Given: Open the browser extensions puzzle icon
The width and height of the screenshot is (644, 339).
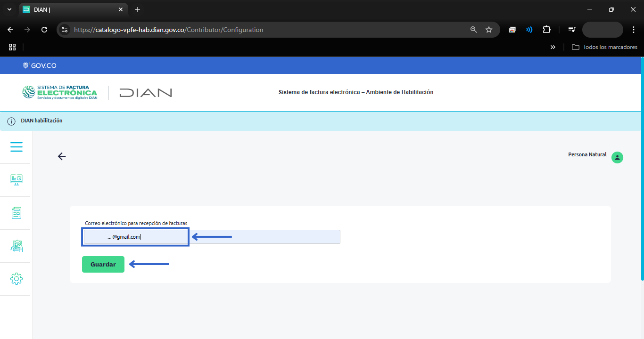Looking at the screenshot, I should 546,30.
